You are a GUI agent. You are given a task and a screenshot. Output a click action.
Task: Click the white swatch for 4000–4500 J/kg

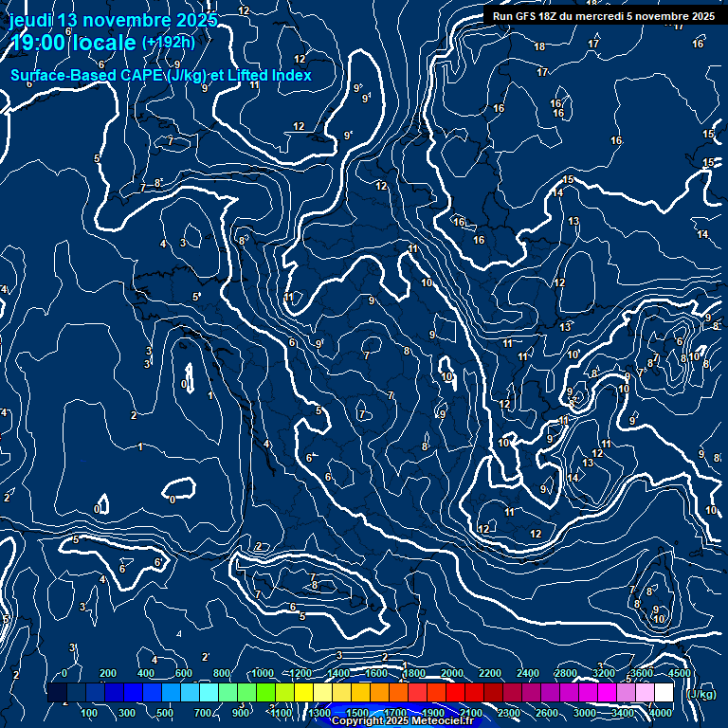tap(664, 692)
